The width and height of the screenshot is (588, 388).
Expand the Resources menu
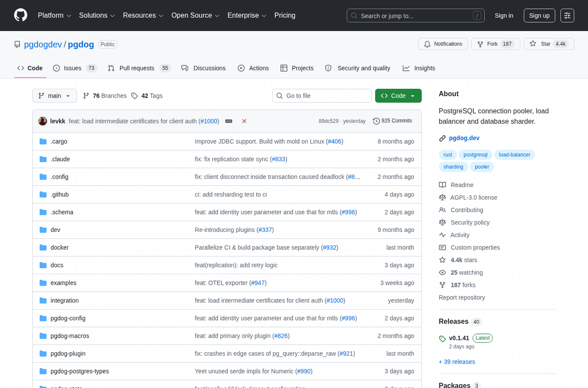click(x=143, y=15)
